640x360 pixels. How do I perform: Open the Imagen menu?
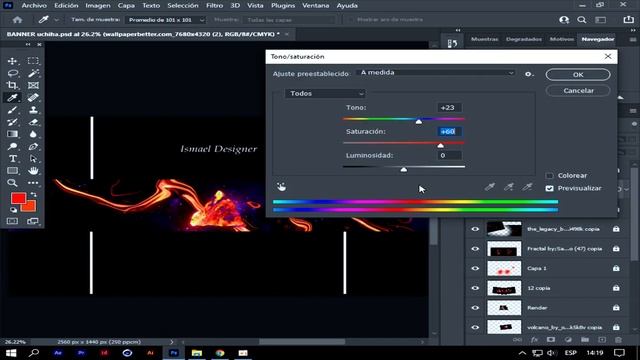98,5
